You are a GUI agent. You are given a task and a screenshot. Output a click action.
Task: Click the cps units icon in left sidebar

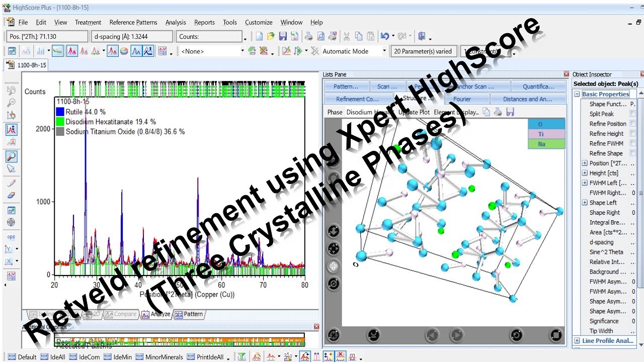11,236
